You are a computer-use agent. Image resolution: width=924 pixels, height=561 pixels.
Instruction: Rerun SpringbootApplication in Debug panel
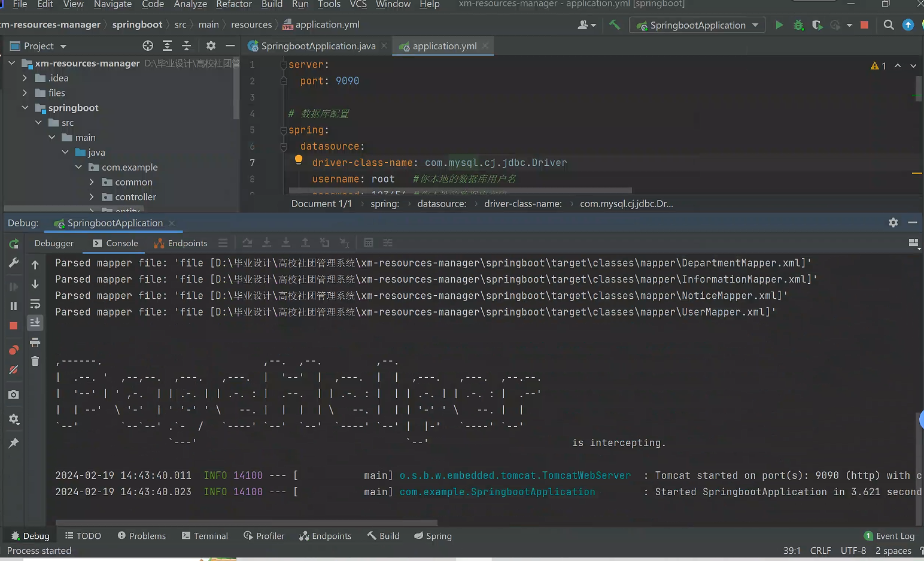point(14,244)
